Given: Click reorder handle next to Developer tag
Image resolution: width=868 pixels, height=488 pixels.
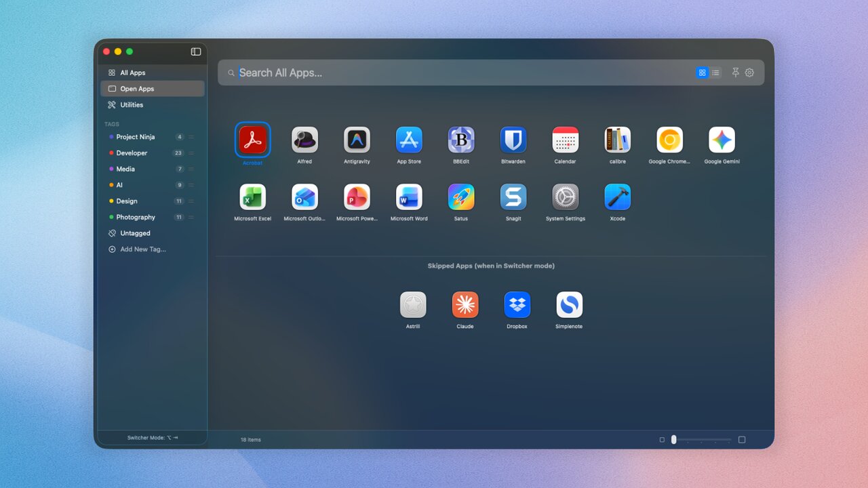Looking at the screenshot, I should (x=191, y=153).
